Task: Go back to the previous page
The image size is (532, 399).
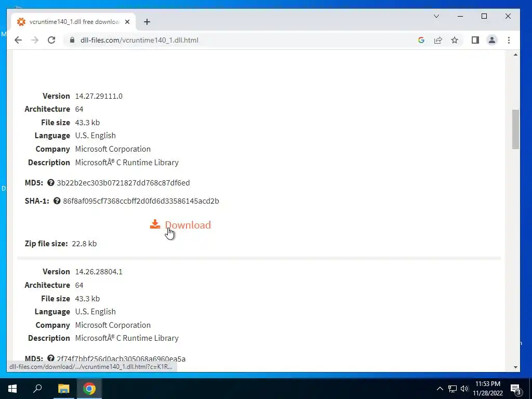Action: coord(18,40)
